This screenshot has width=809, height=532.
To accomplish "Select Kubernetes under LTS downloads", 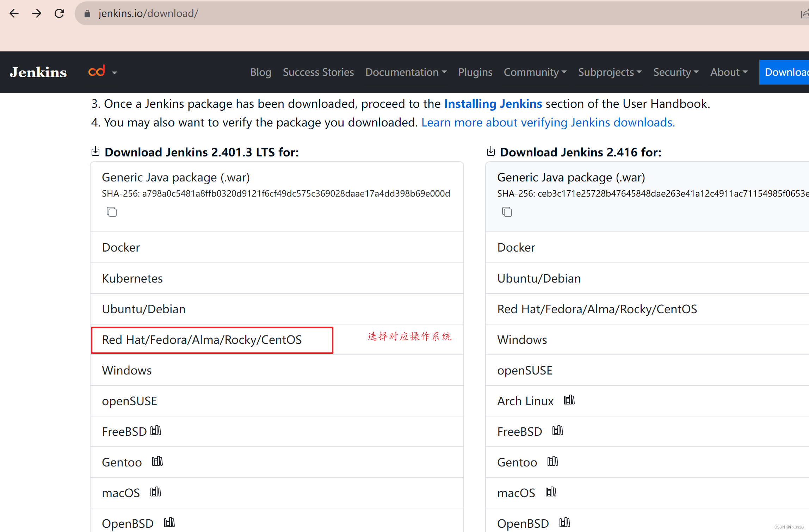I will click(x=277, y=278).
